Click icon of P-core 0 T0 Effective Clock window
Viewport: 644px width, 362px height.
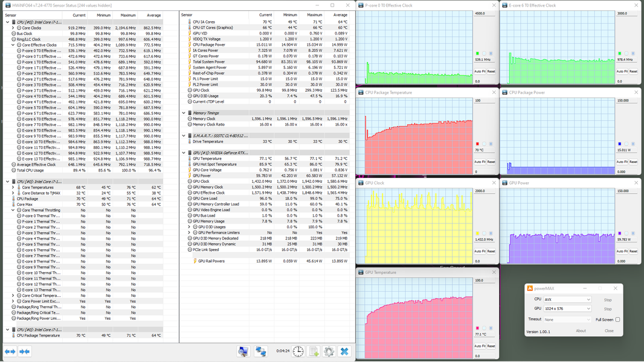coord(361,5)
